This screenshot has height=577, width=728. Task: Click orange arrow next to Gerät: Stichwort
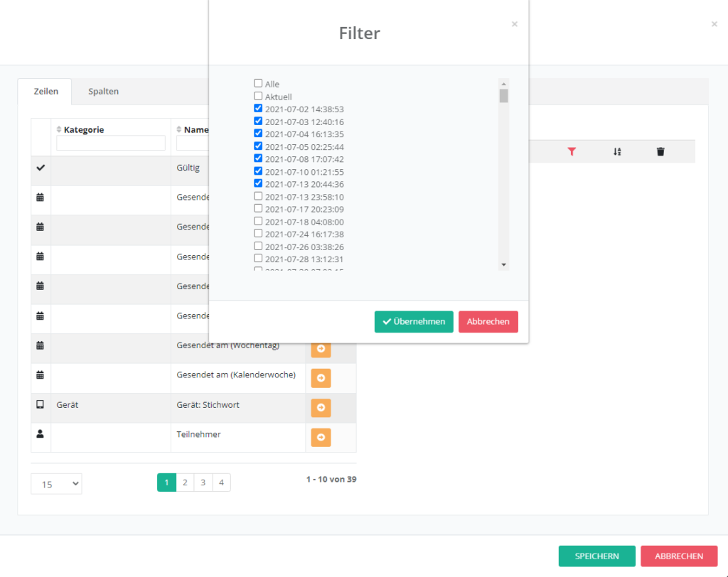[321, 408]
